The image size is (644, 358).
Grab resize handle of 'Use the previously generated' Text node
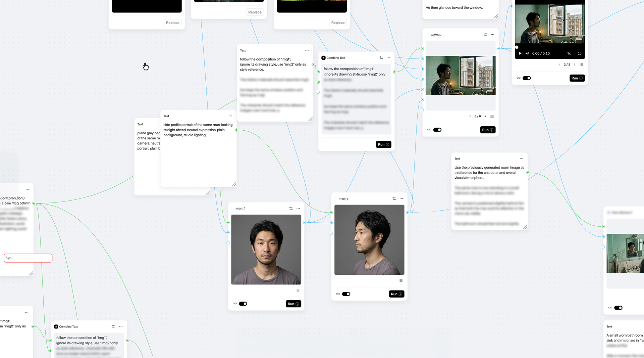tap(525, 227)
